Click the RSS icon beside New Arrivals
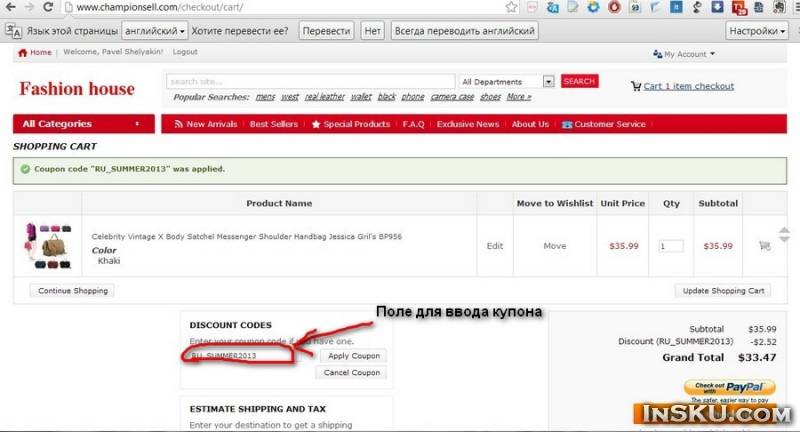 [179, 124]
